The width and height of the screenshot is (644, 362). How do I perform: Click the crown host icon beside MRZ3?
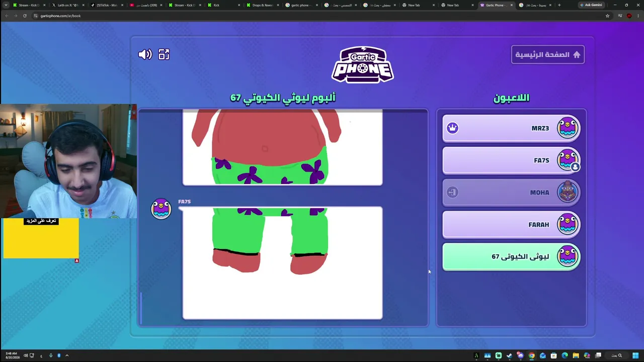pos(452,128)
